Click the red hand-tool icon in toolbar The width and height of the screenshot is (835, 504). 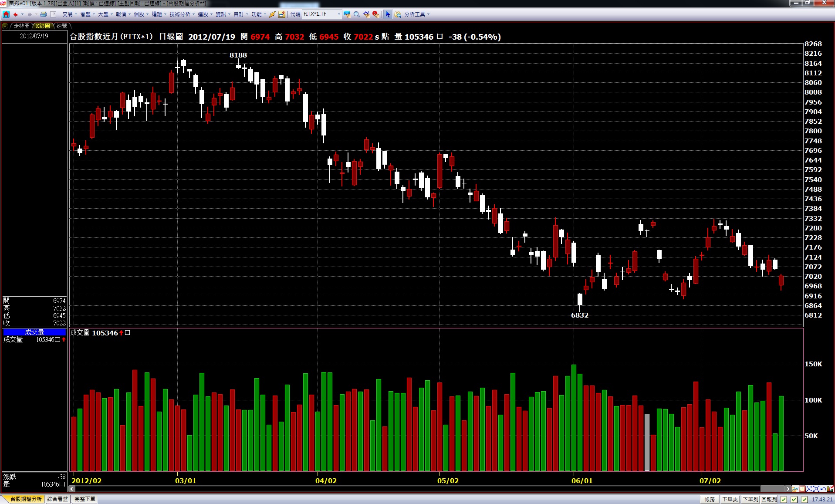point(376,14)
